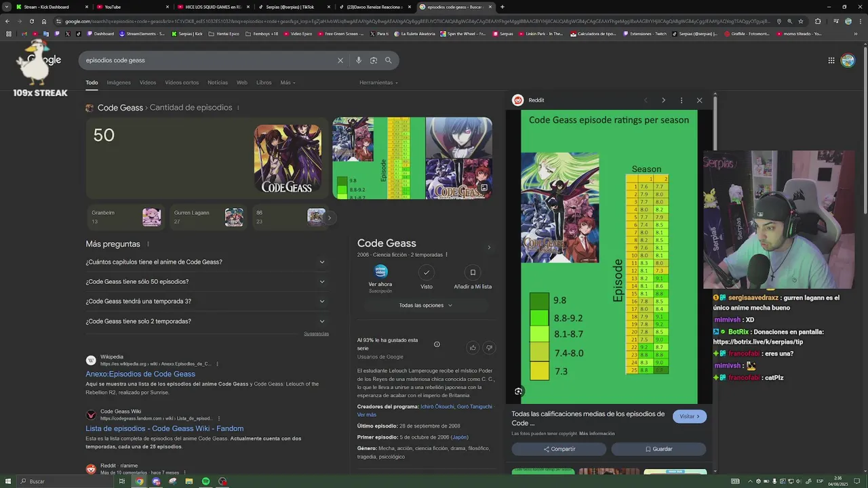Open the Google apps grid
Image resolution: width=868 pixels, height=488 pixels.
click(x=831, y=60)
